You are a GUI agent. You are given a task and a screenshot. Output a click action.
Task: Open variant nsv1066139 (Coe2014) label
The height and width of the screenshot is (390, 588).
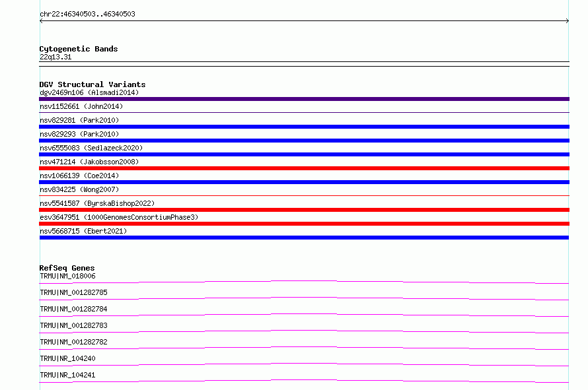click(x=79, y=176)
